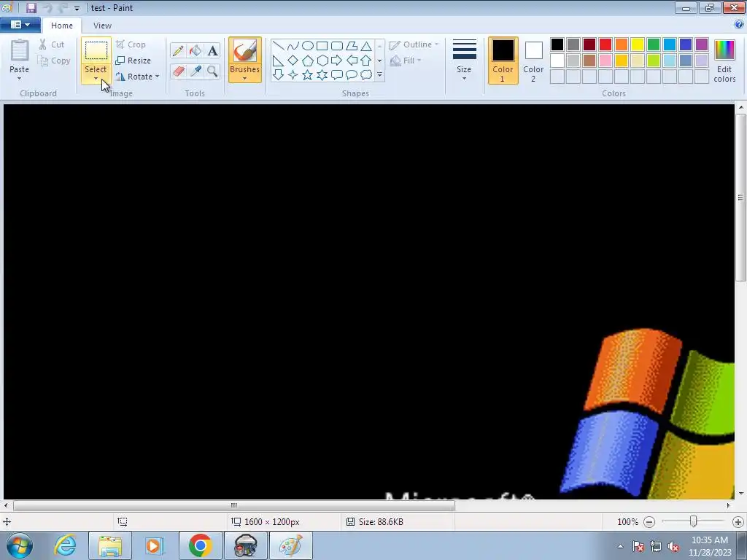Select the Pencil tool
This screenshot has height=560, width=747.
coord(178,50)
